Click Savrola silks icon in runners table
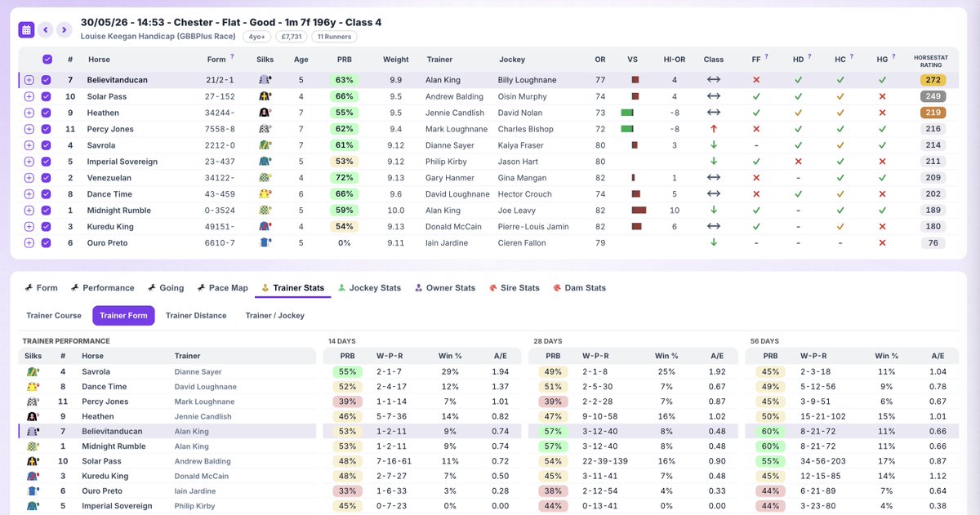The width and height of the screenshot is (980, 515). [265, 145]
